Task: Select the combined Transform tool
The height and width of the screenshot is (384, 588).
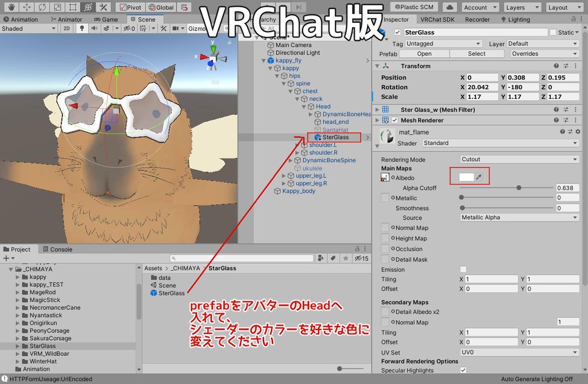Action: click(88, 7)
